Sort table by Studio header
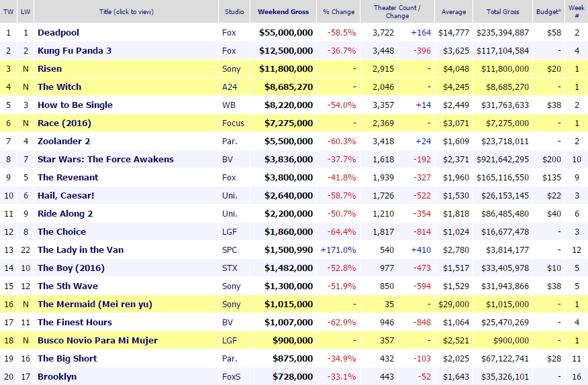This screenshot has width=588, height=385. (234, 11)
